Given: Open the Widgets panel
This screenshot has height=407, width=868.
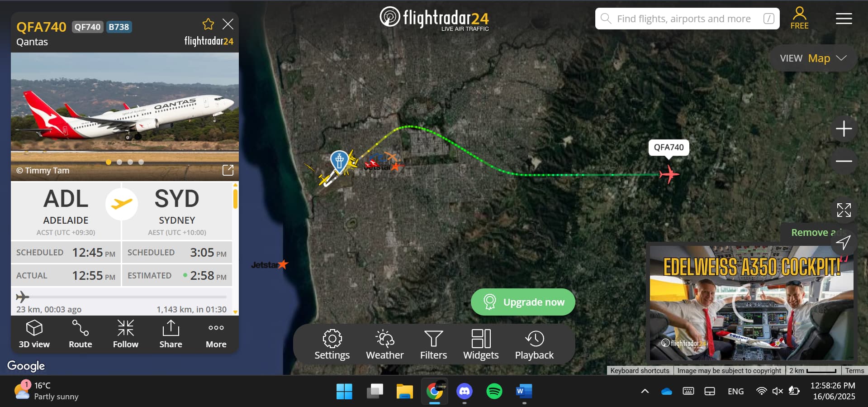Looking at the screenshot, I should (481, 345).
